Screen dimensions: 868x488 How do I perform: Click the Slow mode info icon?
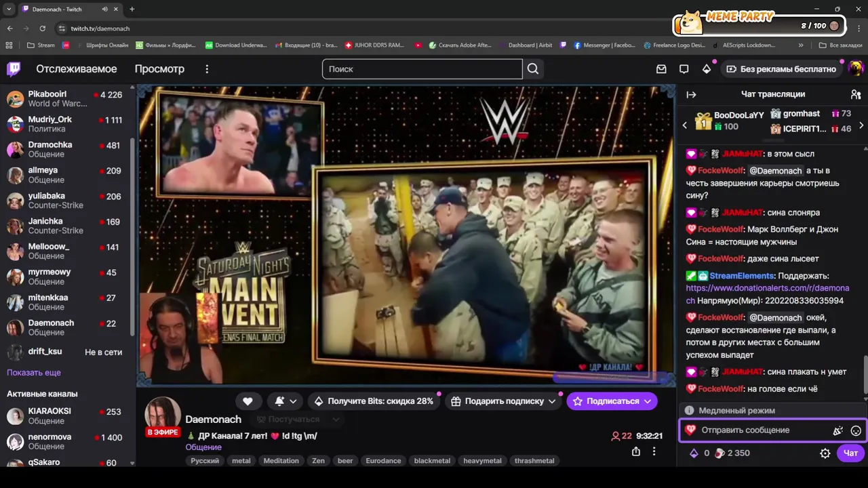[x=689, y=411]
